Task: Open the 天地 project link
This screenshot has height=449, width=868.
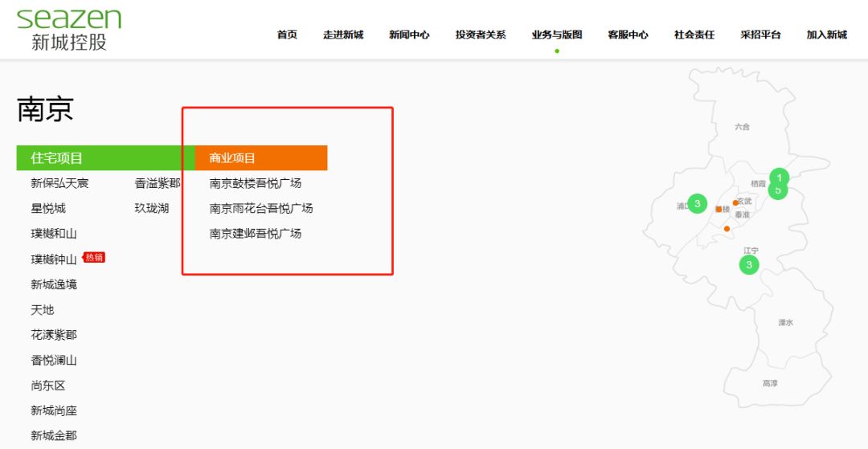Action: 43,310
